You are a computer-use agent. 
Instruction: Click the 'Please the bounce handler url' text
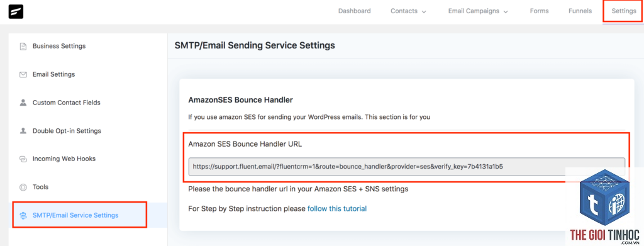click(x=298, y=189)
